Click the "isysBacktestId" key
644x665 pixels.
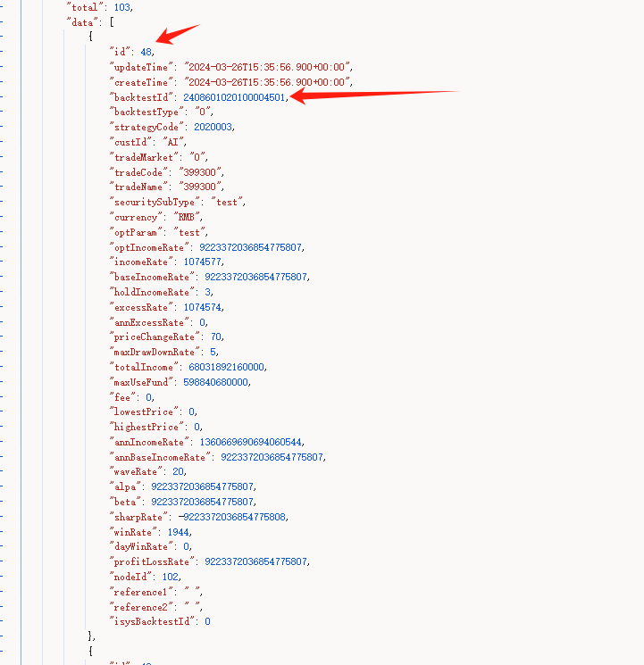[x=152, y=622]
